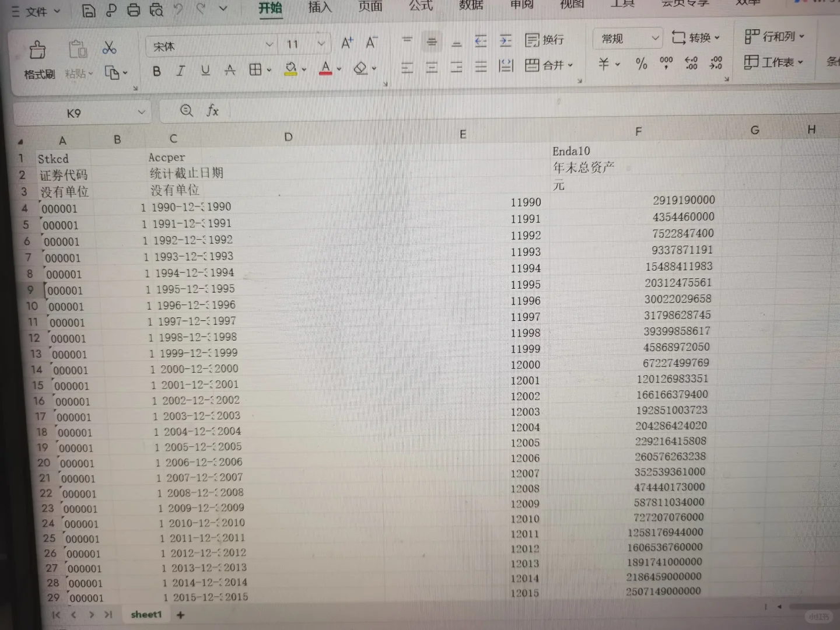Viewport: 840px width, 630px height.
Task: Toggle underline formatting with the U icon
Action: 205,70
